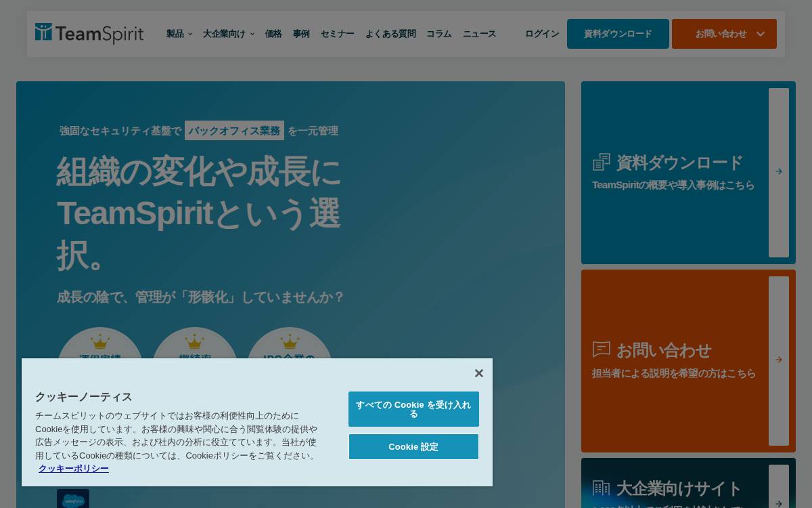Click the 継続率 crown badge
The height and width of the screenshot is (508, 812).
pos(195,344)
